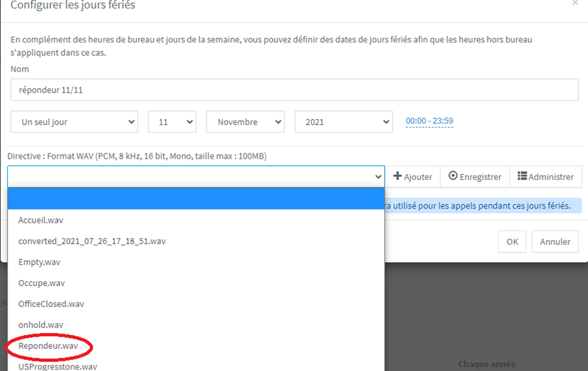The image size is (588, 371).
Task: Close the holiday dialog with the X
Action: (x=575, y=4)
